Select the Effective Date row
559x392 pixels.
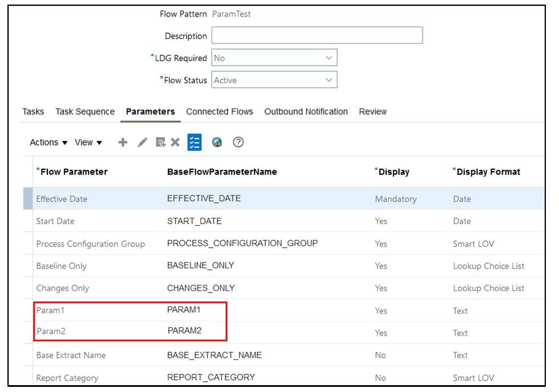[62, 199]
